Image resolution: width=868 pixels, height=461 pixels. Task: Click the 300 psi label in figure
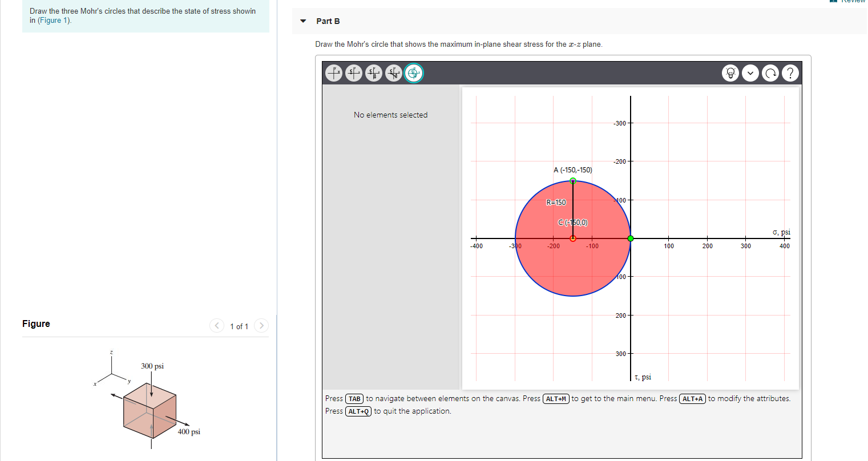pos(152,366)
